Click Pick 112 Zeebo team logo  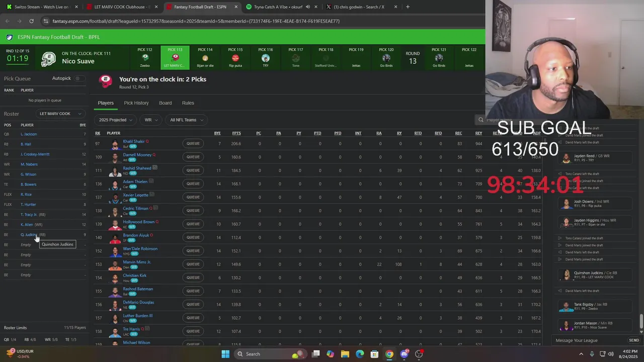point(145,58)
